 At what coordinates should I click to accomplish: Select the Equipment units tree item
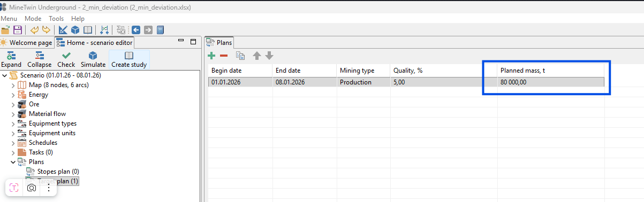point(52,133)
